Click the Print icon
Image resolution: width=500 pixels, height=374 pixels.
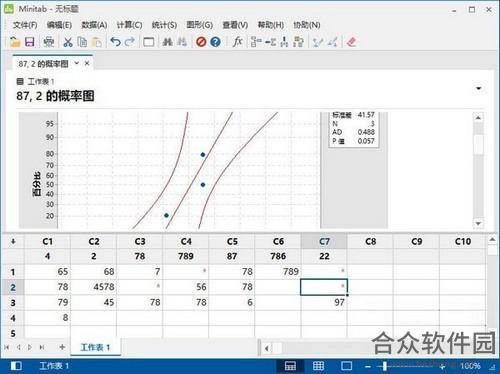coord(49,42)
